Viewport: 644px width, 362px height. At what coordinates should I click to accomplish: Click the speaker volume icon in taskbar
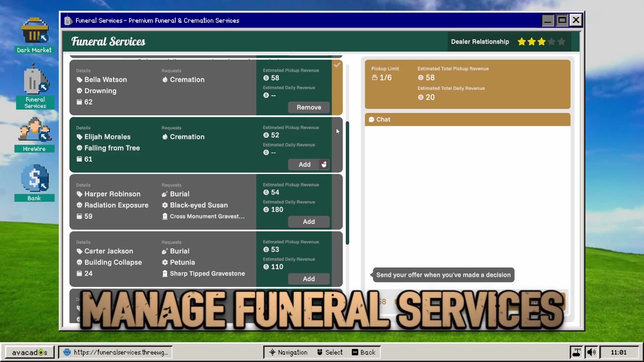point(591,352)
